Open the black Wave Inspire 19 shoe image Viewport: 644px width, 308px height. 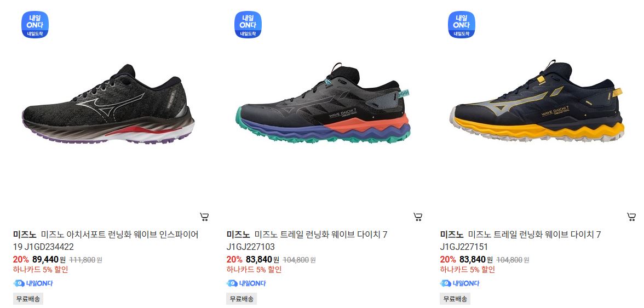pyautogui.click(x=108, y=104)
